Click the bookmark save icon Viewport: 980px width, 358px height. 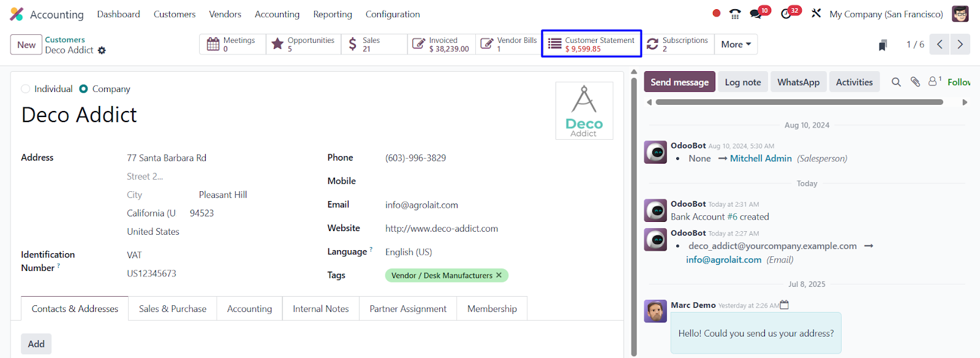pos(883,45)
